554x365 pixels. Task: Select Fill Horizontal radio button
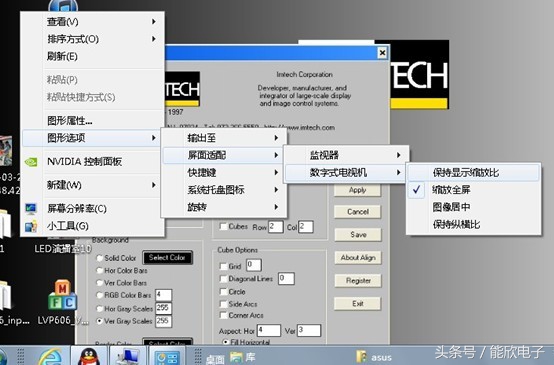pyautogui.click(x=225, y=342)
